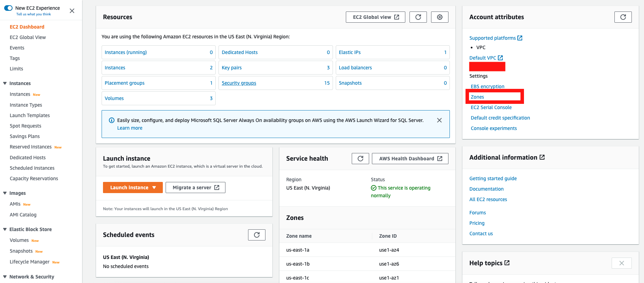Image resolution: width=644 pixels, height=283 pixels.
Task: Open Elastic IPs resource tile
Action: (x=392, y=52)
